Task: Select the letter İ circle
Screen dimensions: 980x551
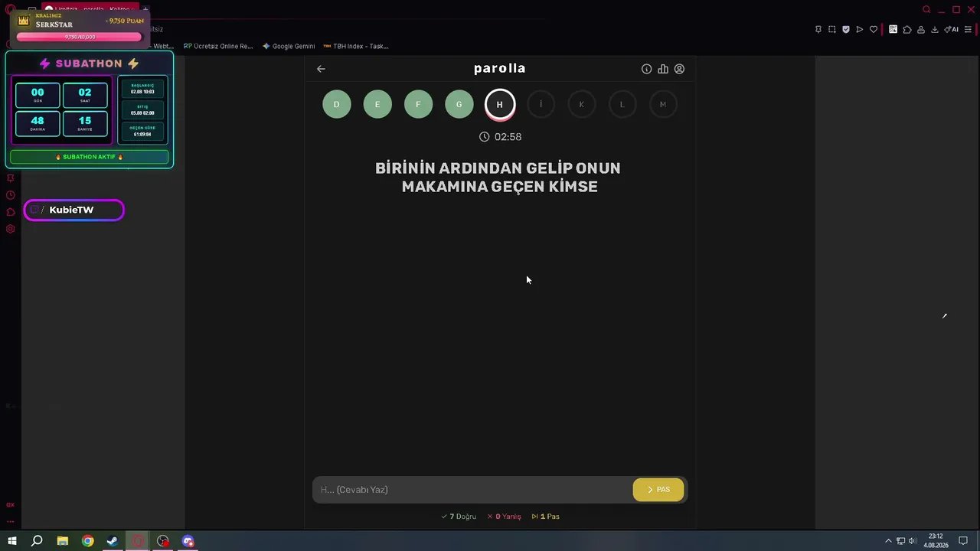Action: (x=541, y=104)
